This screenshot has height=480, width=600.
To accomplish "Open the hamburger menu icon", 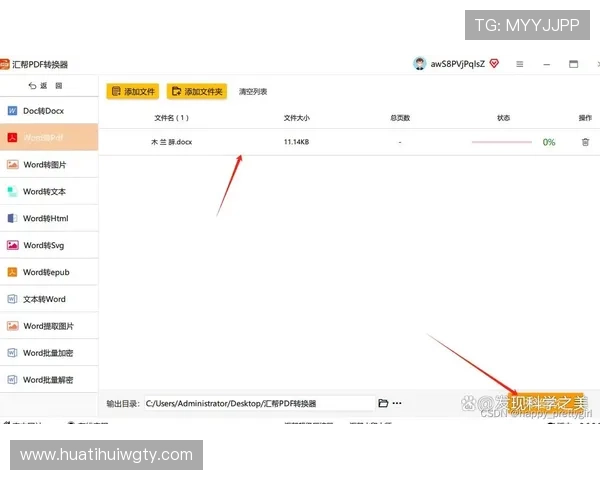I will 519,64.
